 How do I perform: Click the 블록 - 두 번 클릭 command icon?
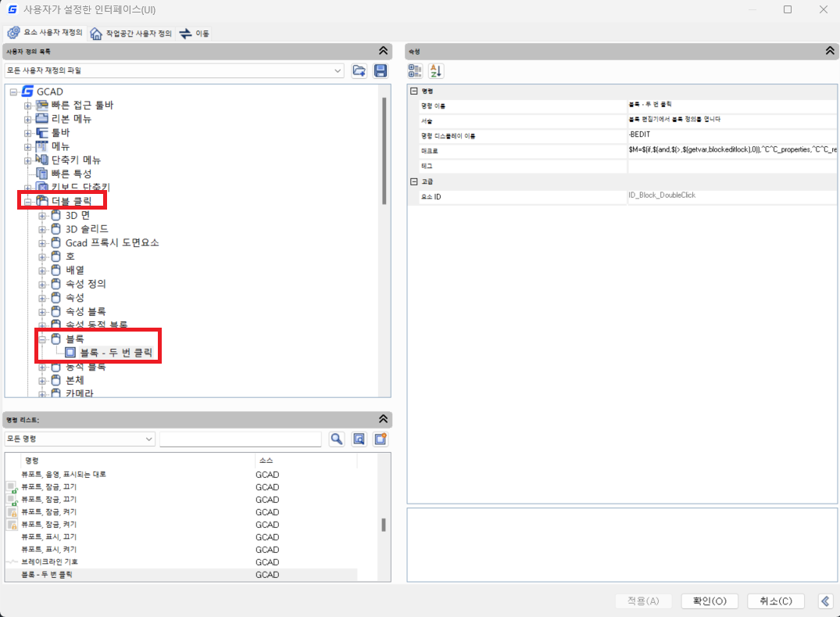(x=70, y=352)
